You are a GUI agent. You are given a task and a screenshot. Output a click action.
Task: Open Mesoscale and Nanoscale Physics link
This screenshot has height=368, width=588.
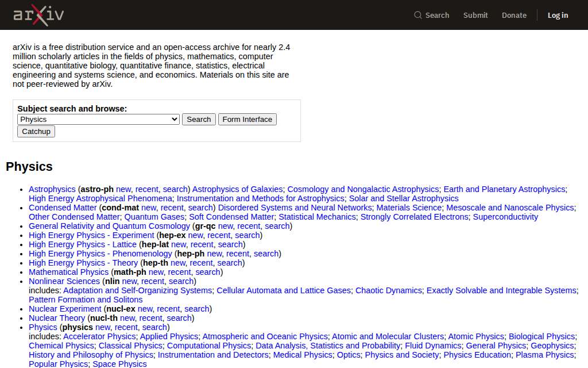coord(510,208)
